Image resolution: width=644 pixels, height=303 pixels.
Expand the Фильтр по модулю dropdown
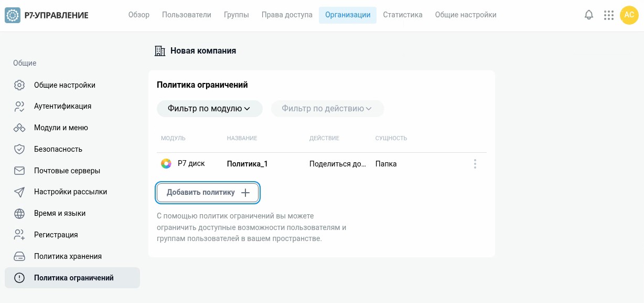(x=209, y=109)
